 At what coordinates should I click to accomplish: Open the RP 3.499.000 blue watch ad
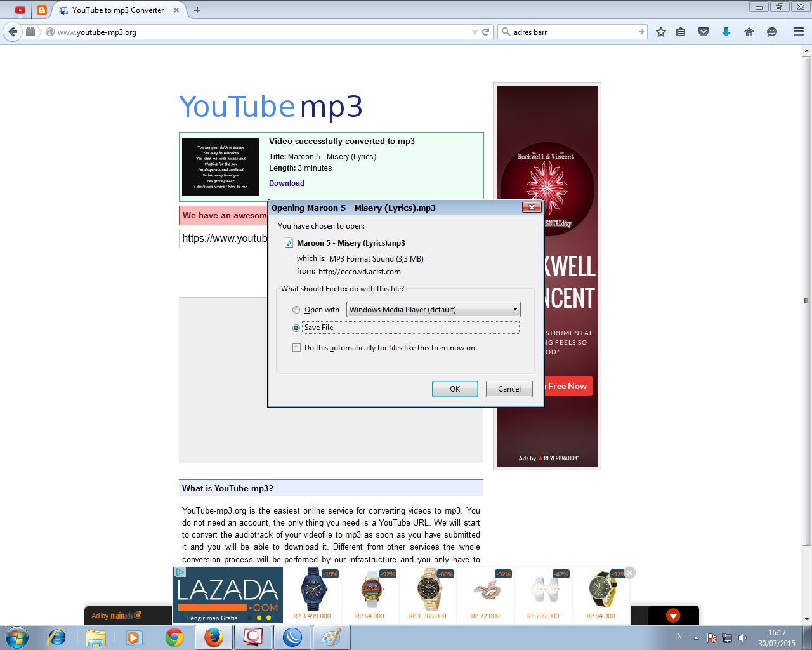click(x=312, y=595)
